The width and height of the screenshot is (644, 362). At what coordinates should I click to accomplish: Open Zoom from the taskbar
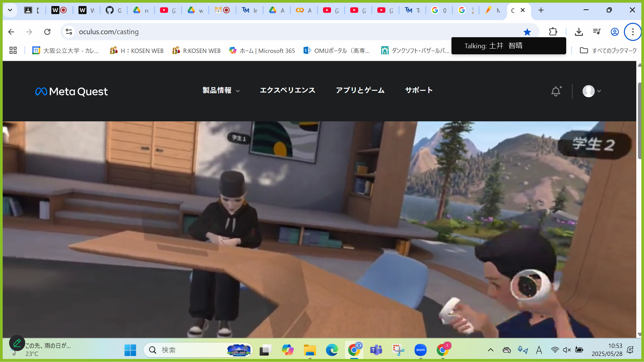[420, 350]
